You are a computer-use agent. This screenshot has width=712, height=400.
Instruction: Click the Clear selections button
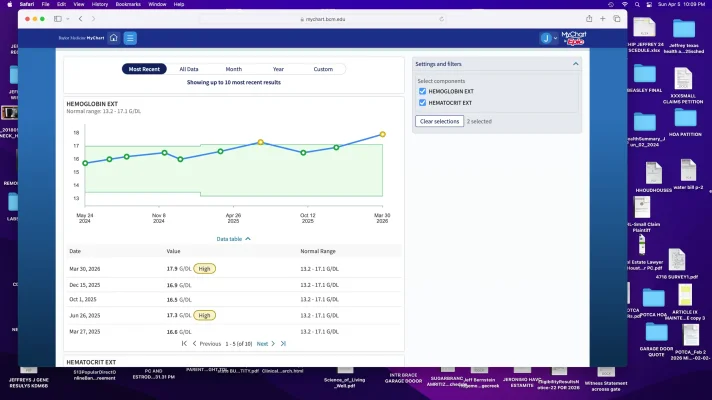click(439, 121)
